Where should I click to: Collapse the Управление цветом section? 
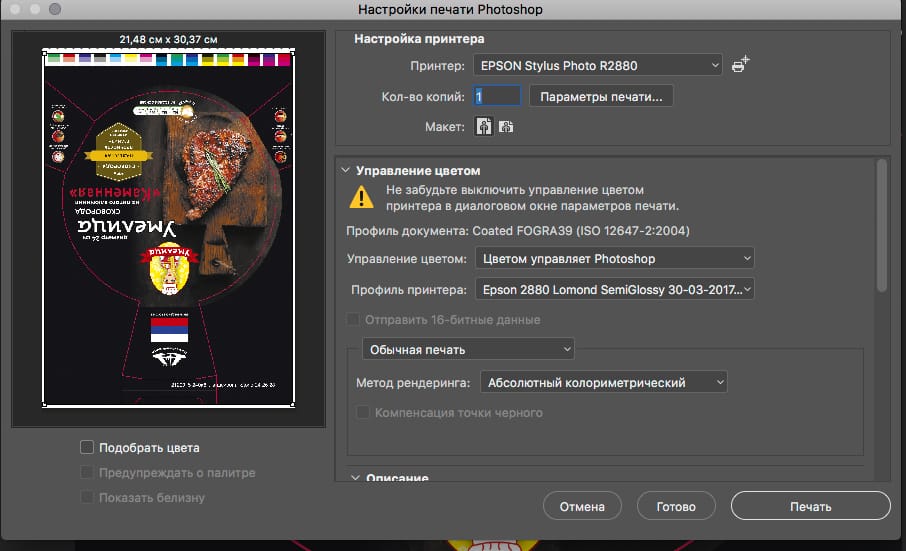[346, 171]
